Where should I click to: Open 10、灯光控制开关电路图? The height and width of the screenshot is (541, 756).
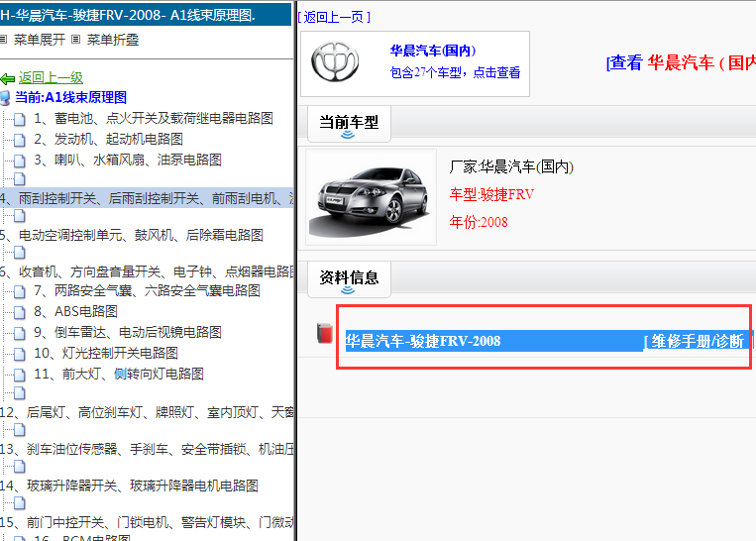click(x=106, y=353)
